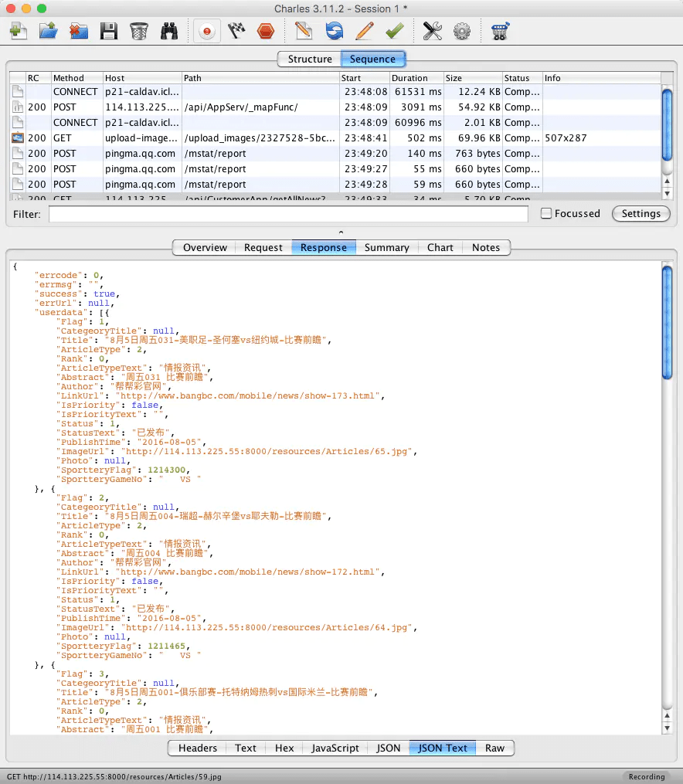Screen dimensions: 683x784
Task: Toggle recording with the red record button
Action: [x=206, y=32]
